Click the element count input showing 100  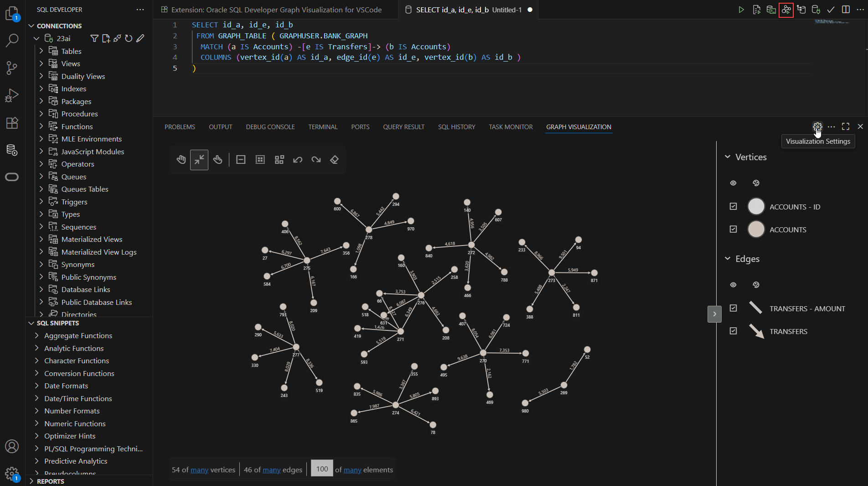322,469
